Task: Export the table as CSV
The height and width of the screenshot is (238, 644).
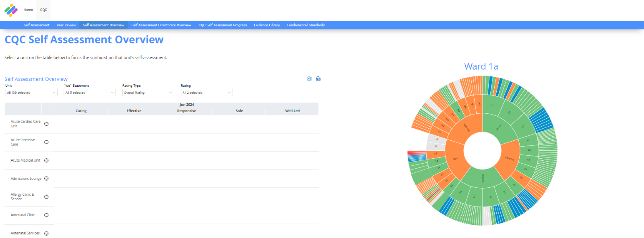Action: (318, 79)
